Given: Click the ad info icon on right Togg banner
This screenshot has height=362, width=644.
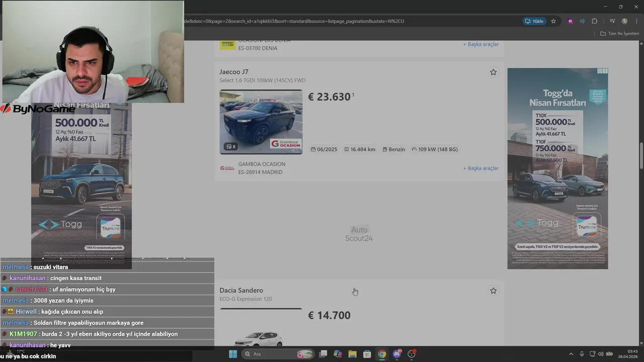Looking at the screenshot, I should coord(600,71).
